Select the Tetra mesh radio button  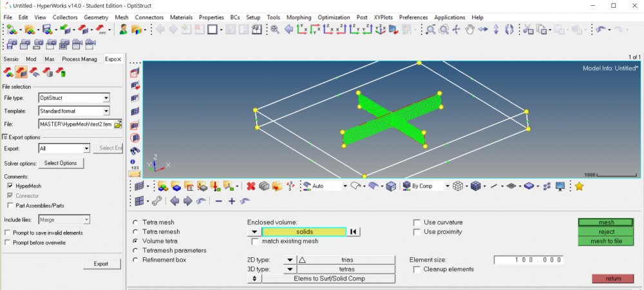(135, 222)
